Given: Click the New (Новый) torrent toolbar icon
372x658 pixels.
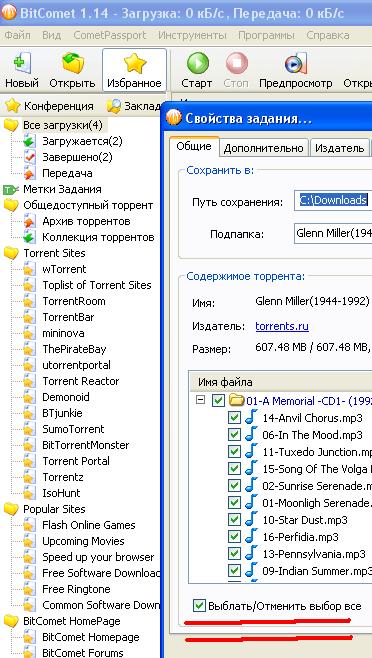Looking at the screenshot, I should (x=22, y=64).
